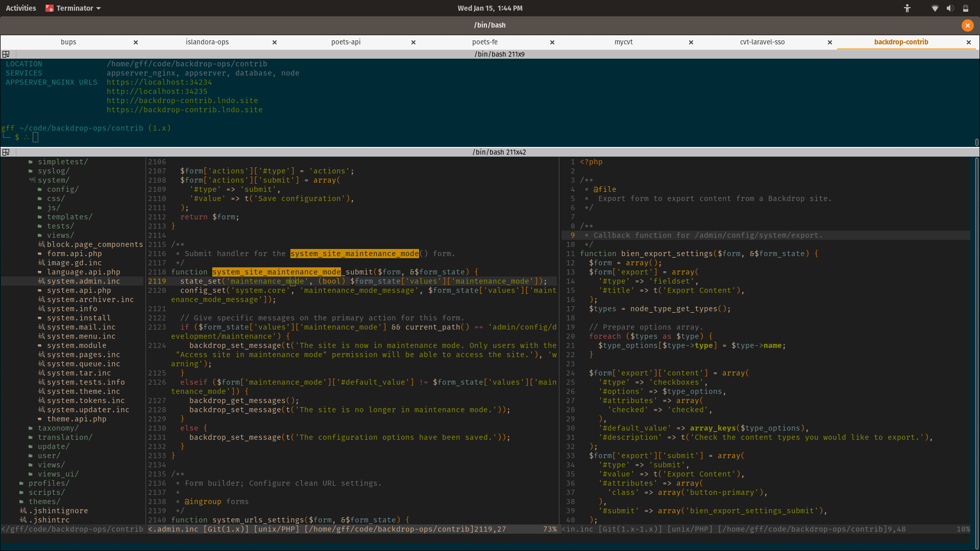Click the network status icon

click(935, 8)
